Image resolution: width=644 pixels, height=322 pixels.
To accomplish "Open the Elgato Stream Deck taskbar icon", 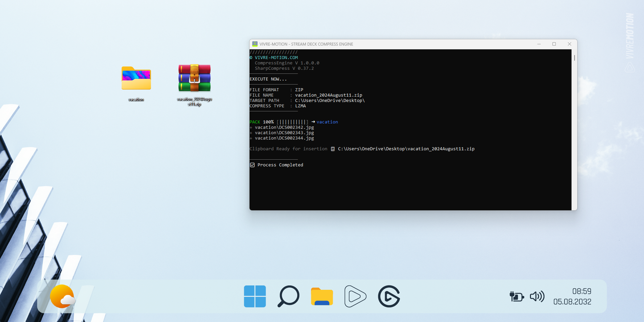I will pos(389,296).
